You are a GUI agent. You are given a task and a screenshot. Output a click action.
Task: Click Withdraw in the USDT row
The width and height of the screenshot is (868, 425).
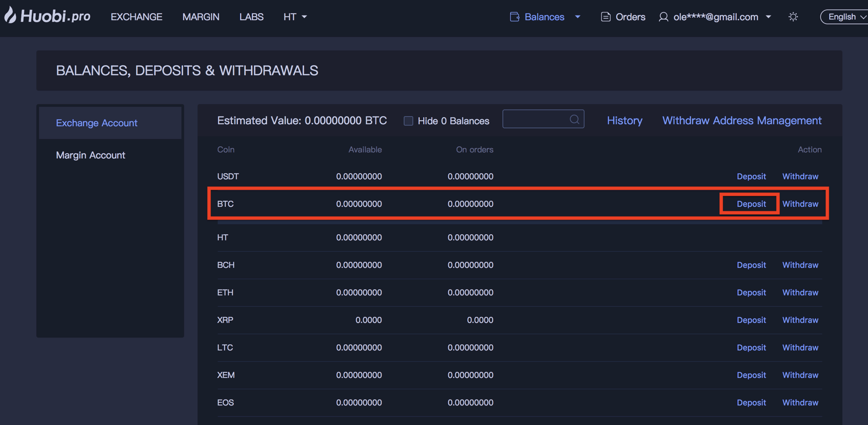tap(800, 176)
